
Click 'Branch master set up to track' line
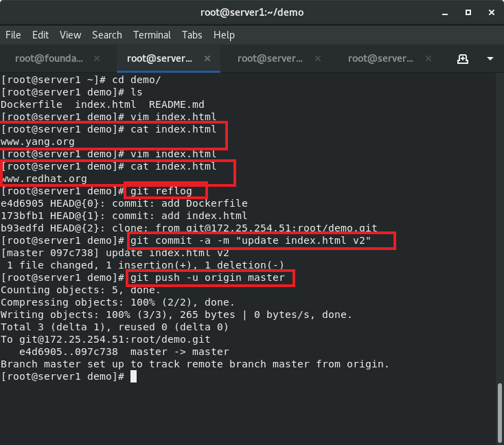[195, 364]
